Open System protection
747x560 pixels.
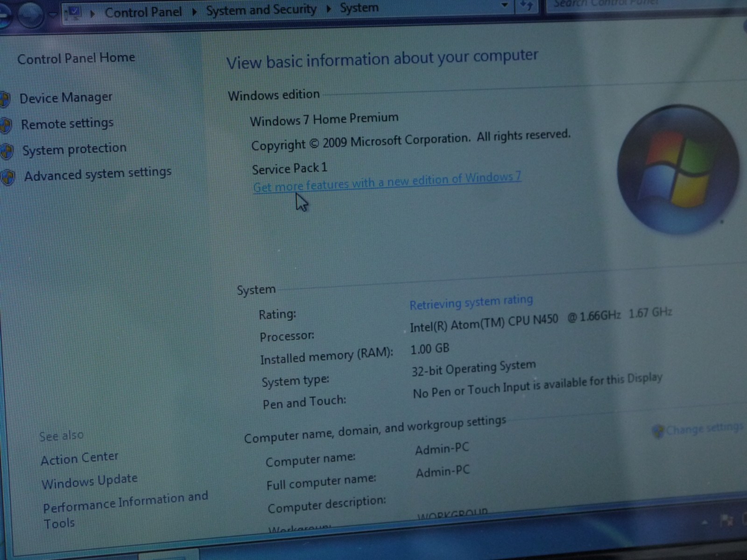[x=74, y=149]
